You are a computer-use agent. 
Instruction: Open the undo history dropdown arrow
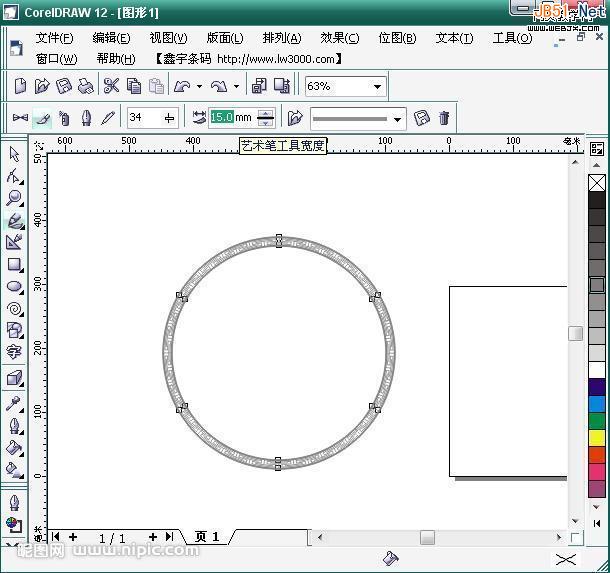[199, 86]
